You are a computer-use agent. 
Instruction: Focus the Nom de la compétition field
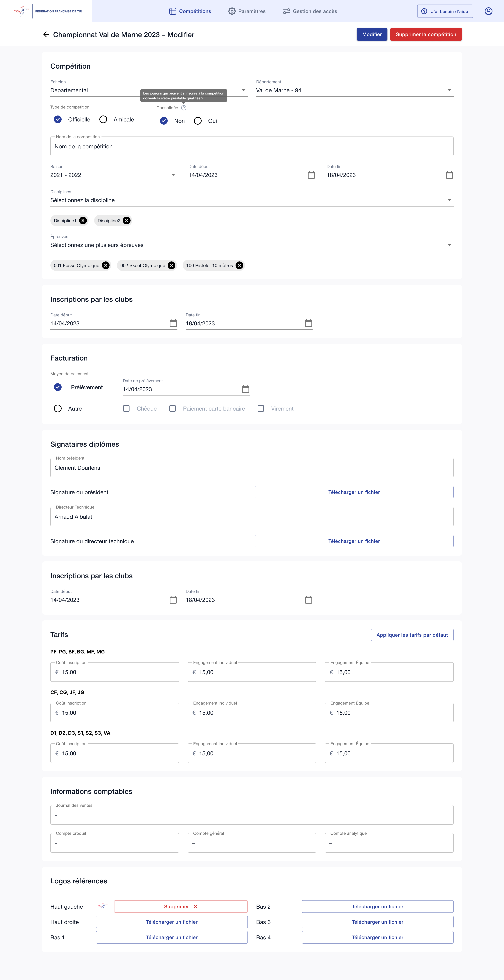tap(252, 146)
